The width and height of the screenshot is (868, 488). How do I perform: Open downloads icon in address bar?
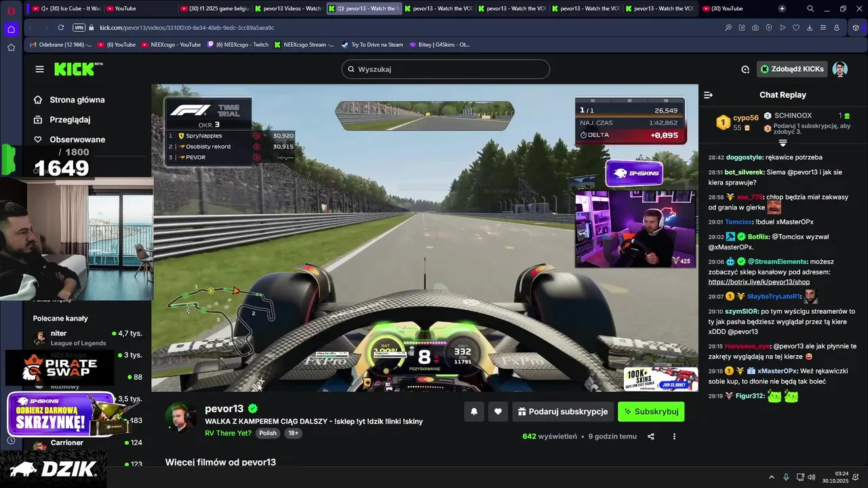(x=810, y=28)
